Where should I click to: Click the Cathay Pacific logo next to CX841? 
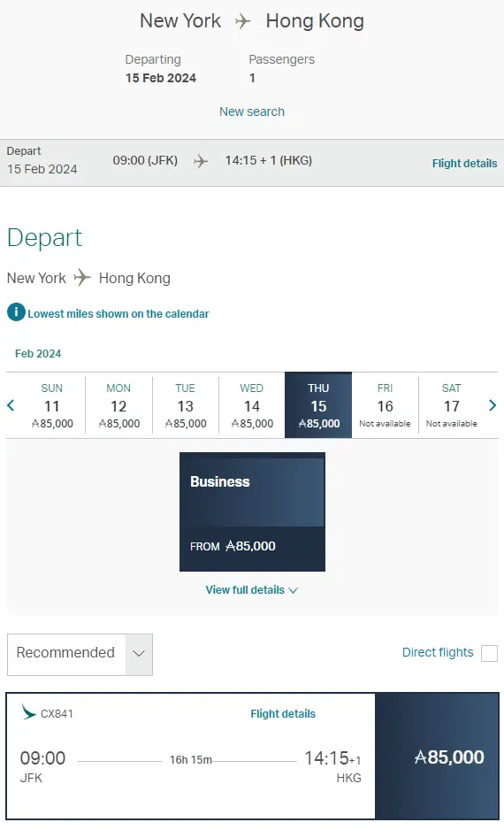[28, 712]
